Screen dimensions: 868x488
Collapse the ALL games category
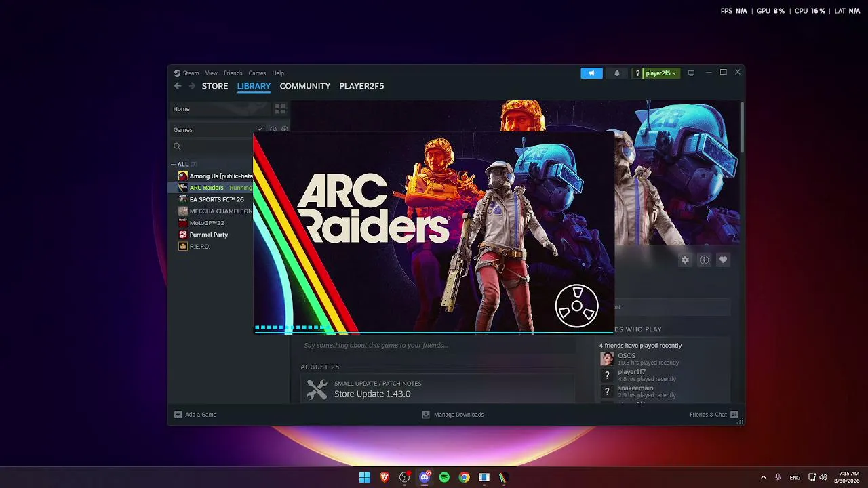click(x=174, y=164)
